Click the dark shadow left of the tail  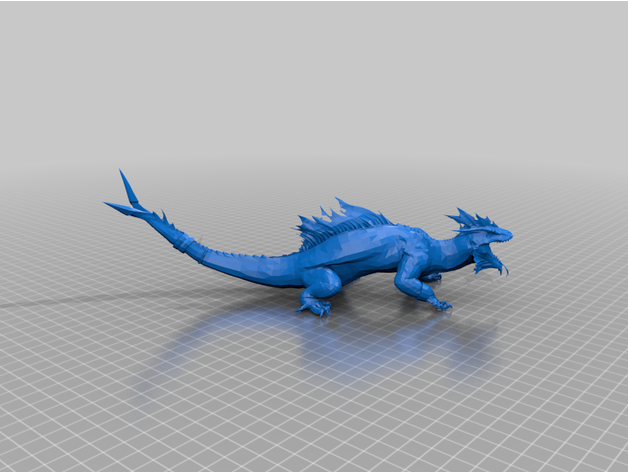click(60, 300)
